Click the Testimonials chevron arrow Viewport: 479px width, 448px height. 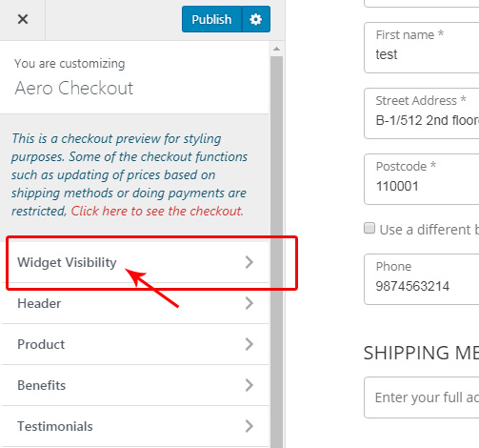[x=249, y=426]
